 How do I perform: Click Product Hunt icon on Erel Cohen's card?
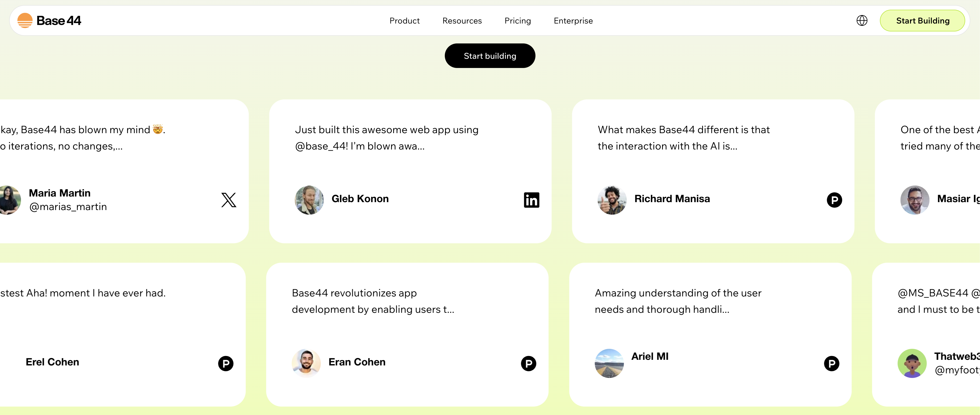tap(226, 363)
